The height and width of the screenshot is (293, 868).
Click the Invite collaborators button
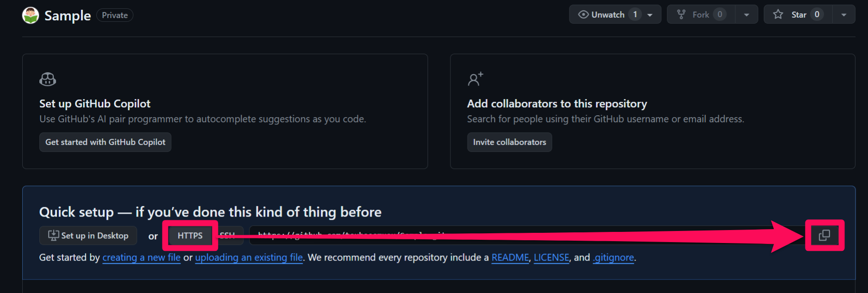tap(509, 142)
